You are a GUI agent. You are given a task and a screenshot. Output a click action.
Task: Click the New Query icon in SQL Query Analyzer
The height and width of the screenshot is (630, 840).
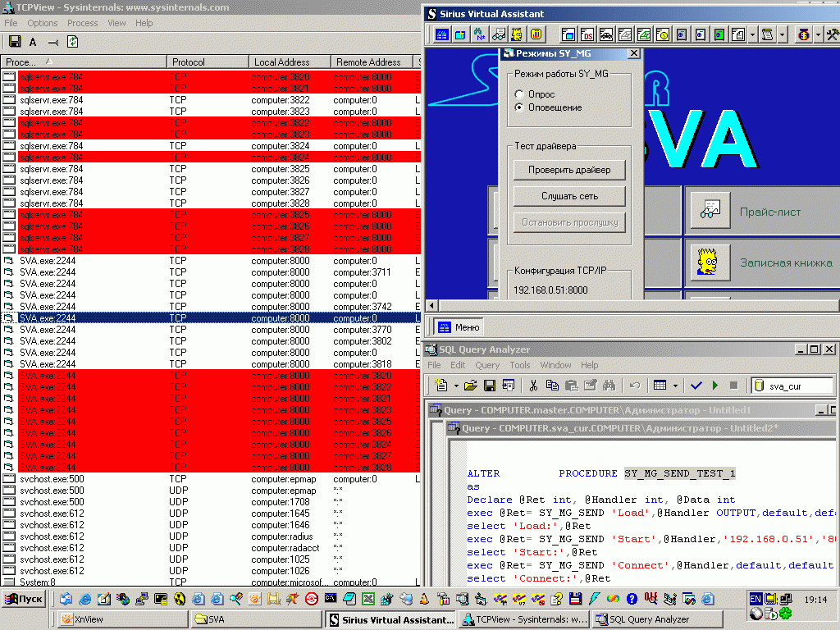click(441, 386)
